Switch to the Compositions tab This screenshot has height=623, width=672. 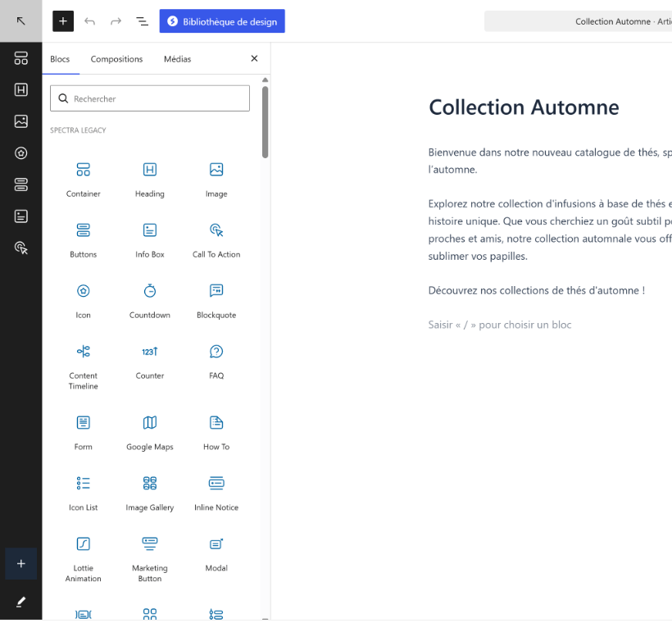[x=116, y=59]
